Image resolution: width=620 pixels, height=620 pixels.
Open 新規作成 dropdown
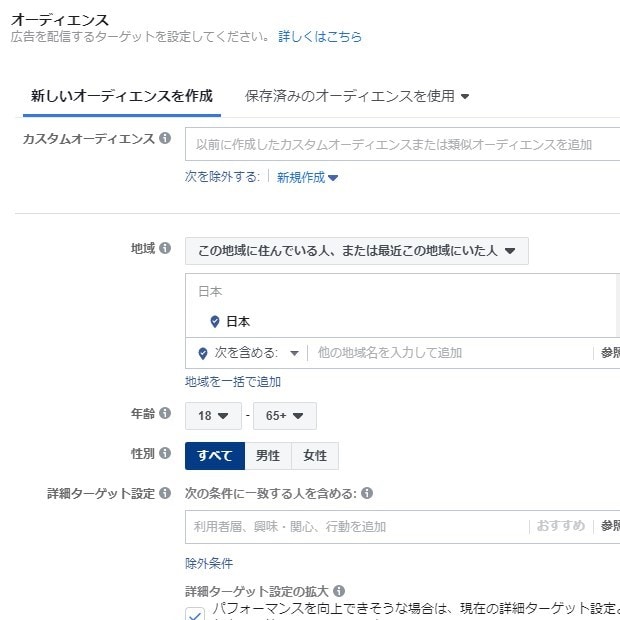pos(307,178)
